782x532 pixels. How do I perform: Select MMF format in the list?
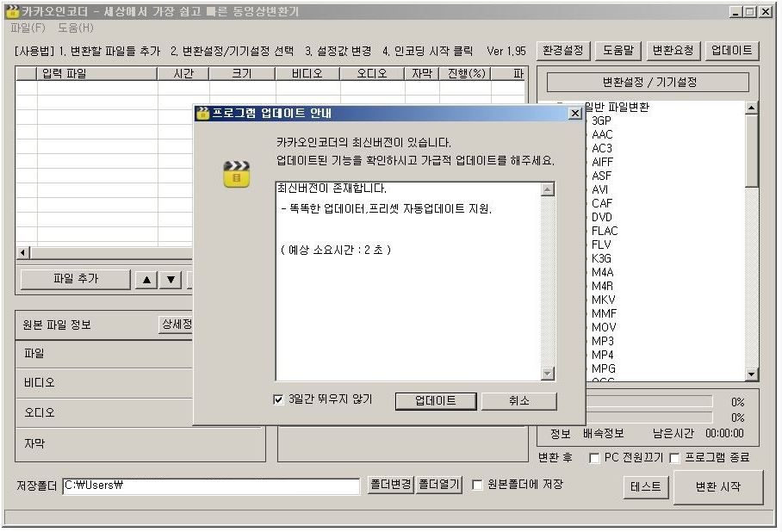coord(604,313)
